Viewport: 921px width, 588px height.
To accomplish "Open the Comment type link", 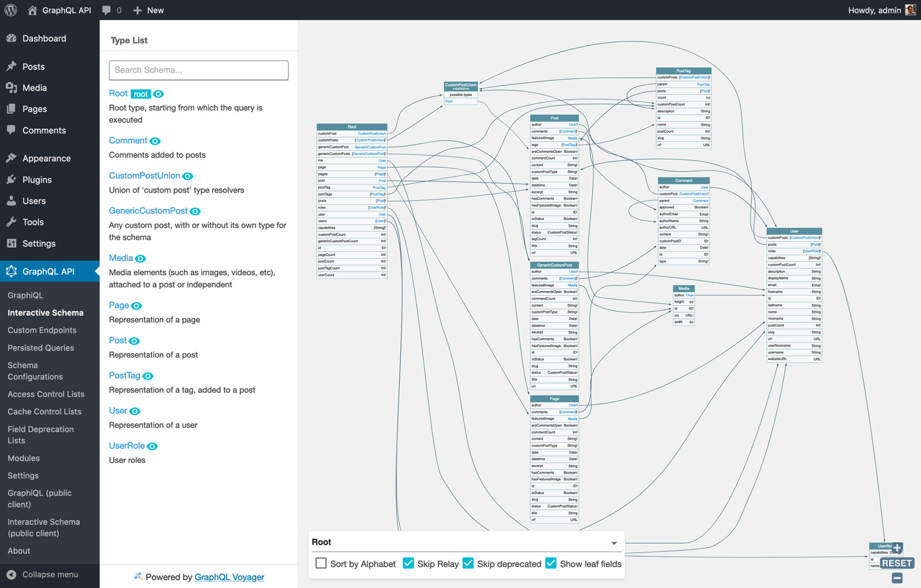I will click(128, 140).
